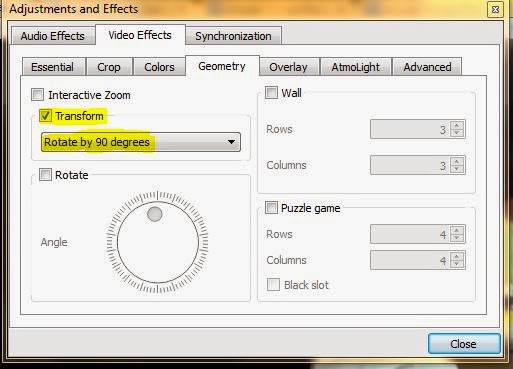
Task: Enable the Rotate checkbox
Action: point(45,174)
